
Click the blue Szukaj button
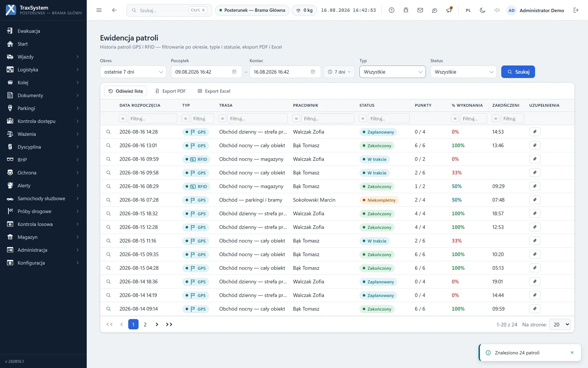[x=518, y=72]
